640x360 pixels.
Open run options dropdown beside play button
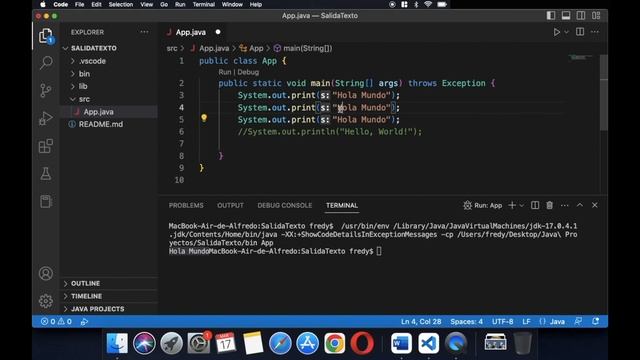pyautogui.click(x=567, y=32)
